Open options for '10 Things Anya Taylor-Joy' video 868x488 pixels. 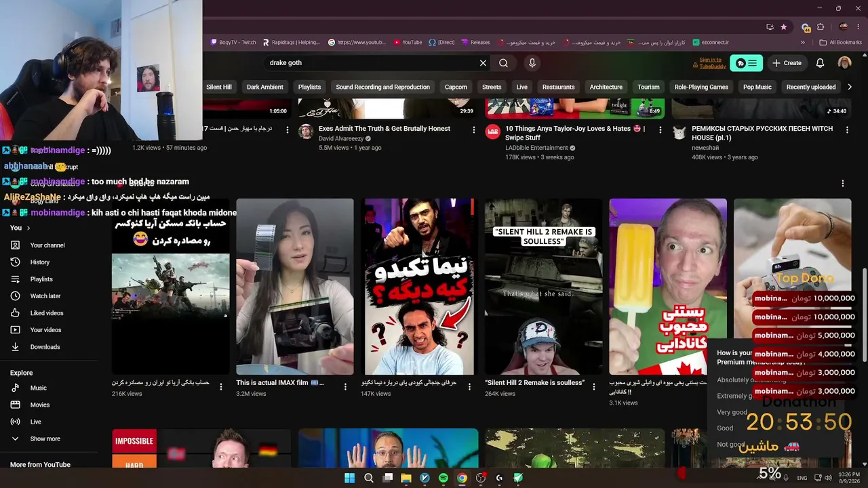(660, 129)
